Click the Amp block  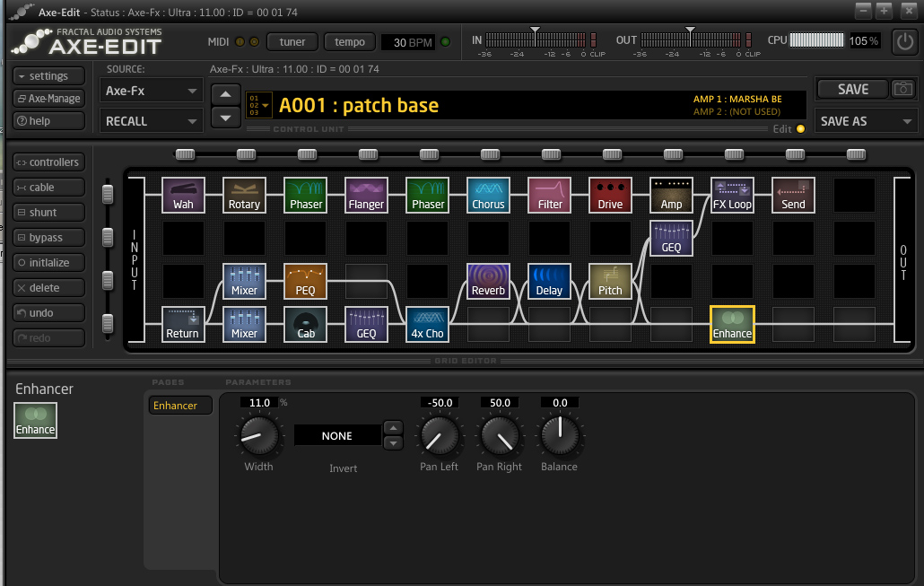tap(671, 194)
